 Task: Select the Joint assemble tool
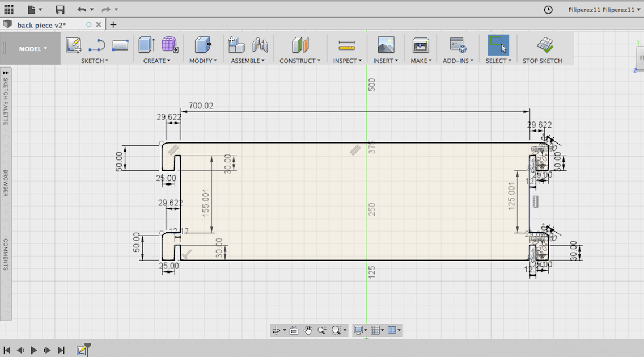pos(260,45)
